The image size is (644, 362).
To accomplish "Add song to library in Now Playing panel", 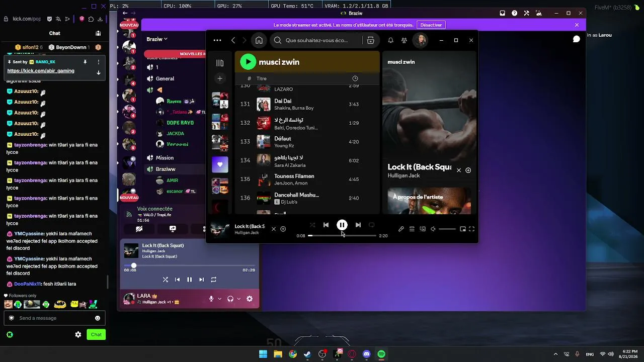I will click(468, 170).
